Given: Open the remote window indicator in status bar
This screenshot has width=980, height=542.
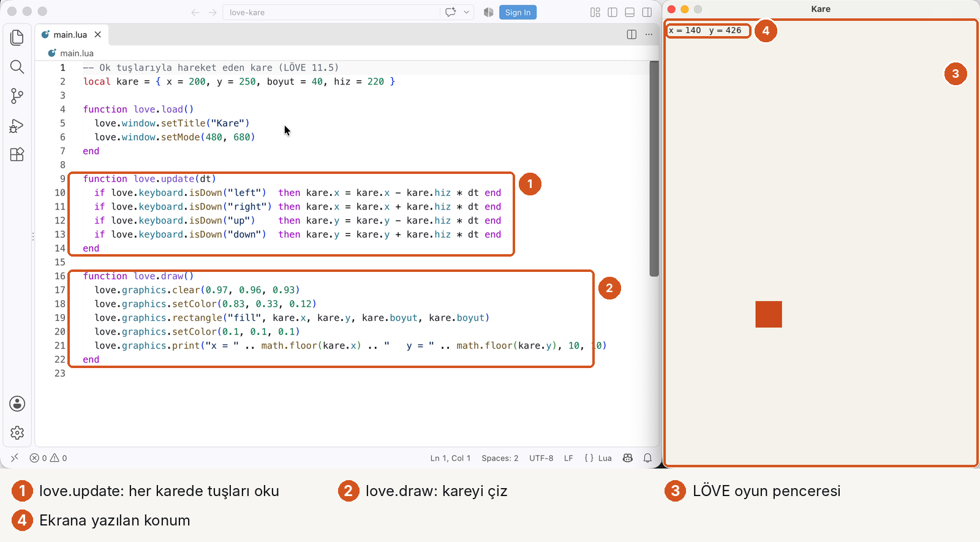Looking at the screenshot, I should 15,457.
